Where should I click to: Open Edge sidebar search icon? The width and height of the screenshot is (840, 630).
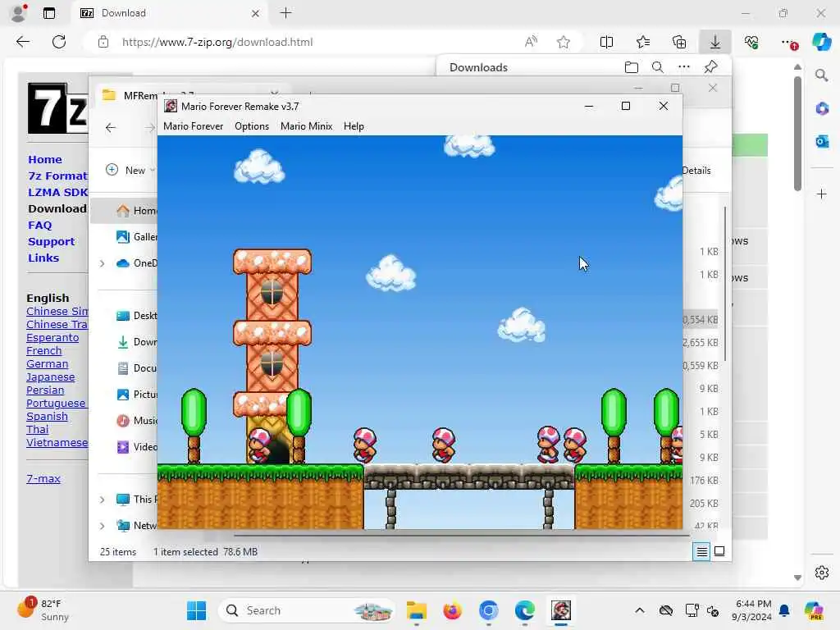(x=822, y=75)
